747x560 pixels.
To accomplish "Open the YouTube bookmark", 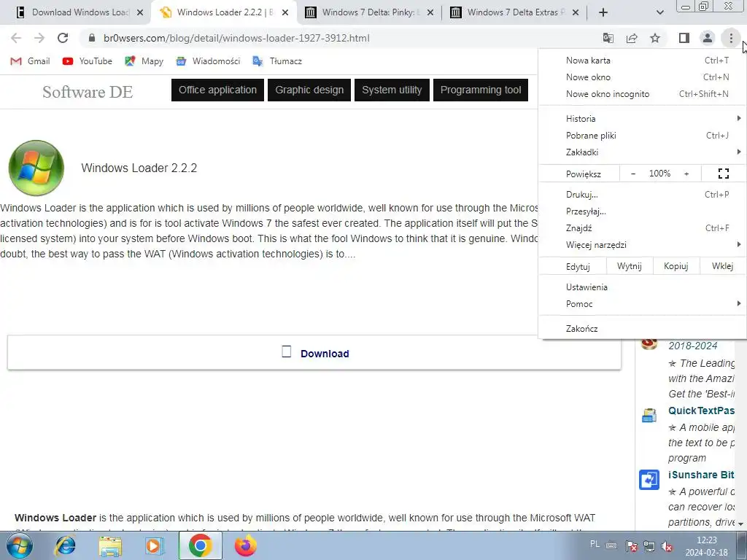I will [x=88, y=61].
